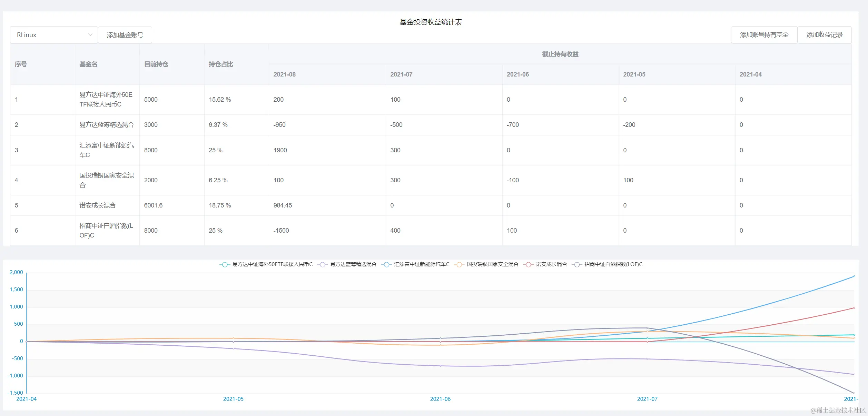Select the 诺安成长混合 table row name
The height and width of the screenshot is (416, 868).
98,205
